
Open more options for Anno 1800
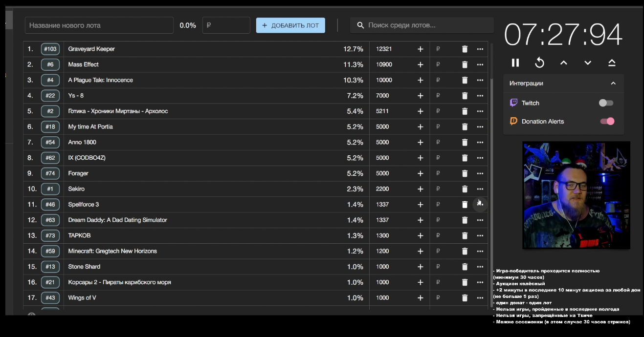click(x=480, y=142)
